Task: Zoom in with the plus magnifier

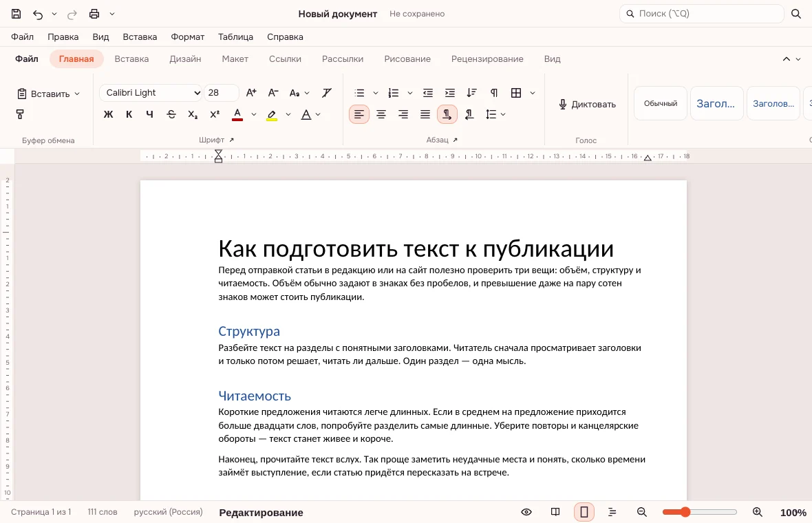Action: [x=757, y=512]
